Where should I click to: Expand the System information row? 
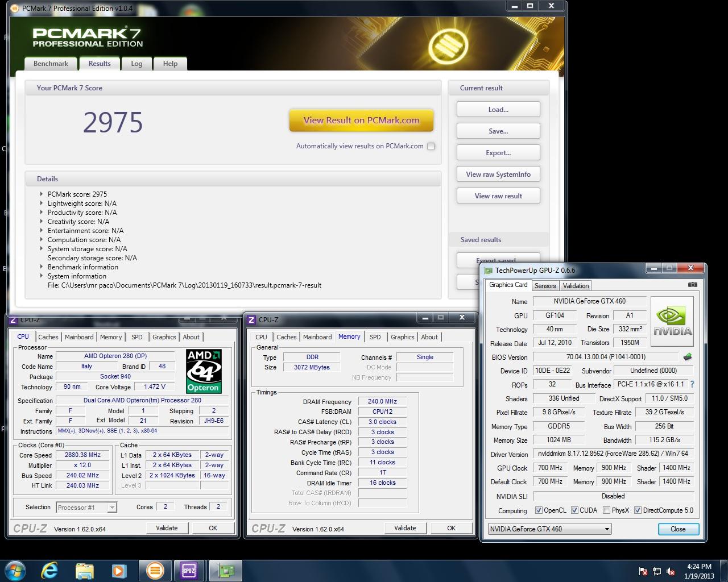pos(42,276)
